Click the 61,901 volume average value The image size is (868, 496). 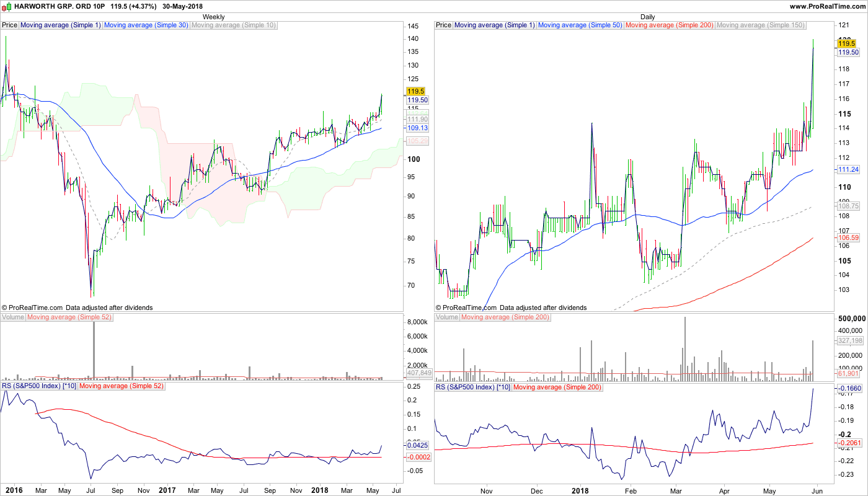(849, 374)
